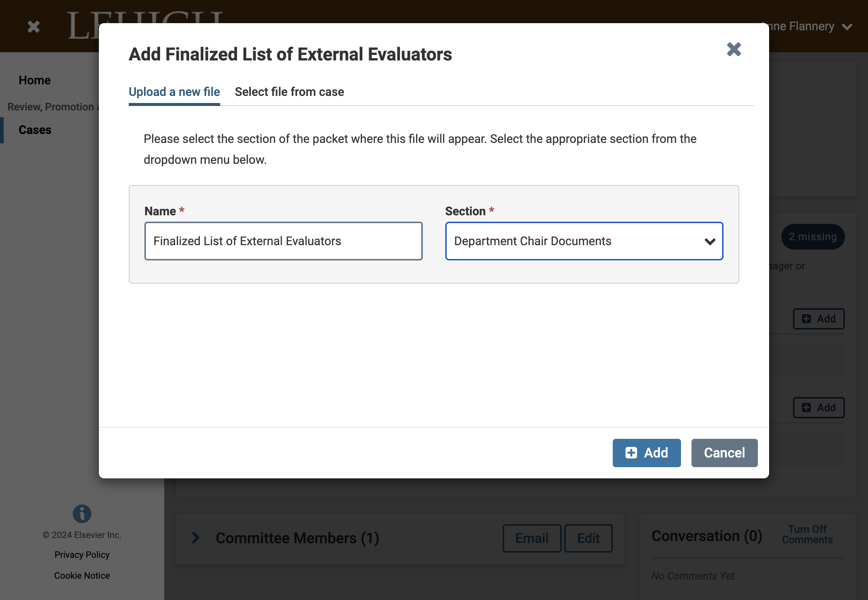This screenshot has width=868, height=600.
Task: Click the lower Add button in background page
Action: coord(818,407)
